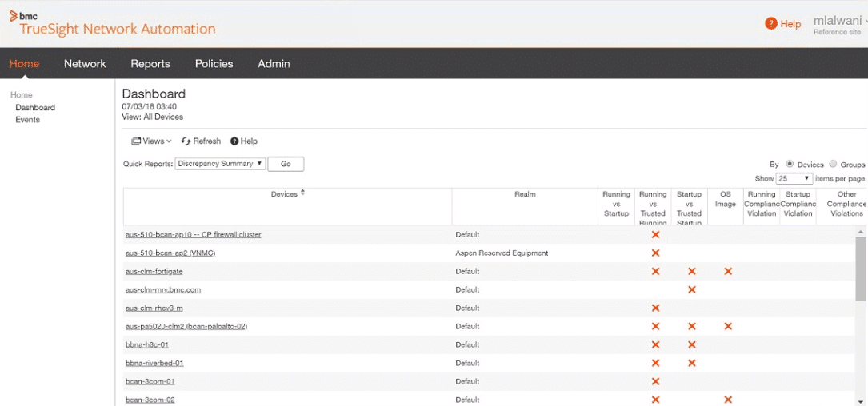Sort by the Devices column arrows
The image size is (868, 406).
point(302,193)
